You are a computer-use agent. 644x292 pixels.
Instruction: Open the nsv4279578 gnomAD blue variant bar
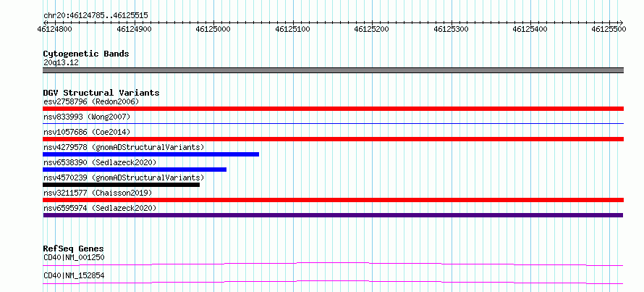[151, 154]
